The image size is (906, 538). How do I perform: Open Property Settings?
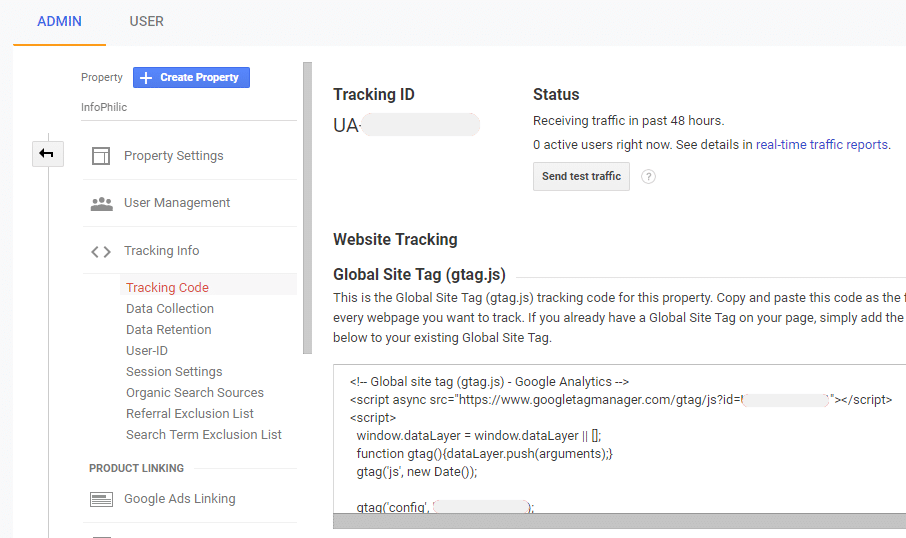[173, 156]
